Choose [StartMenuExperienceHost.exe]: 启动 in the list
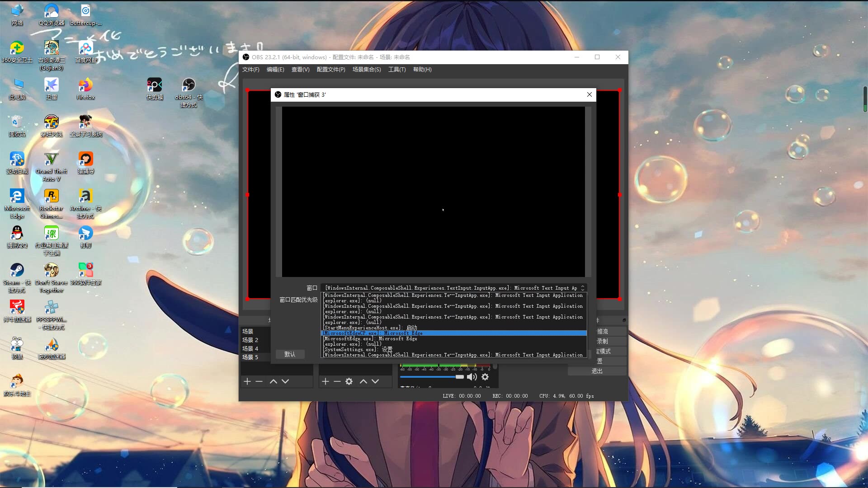The height and width of the screenshot is (488, 868). click(454, 328)
